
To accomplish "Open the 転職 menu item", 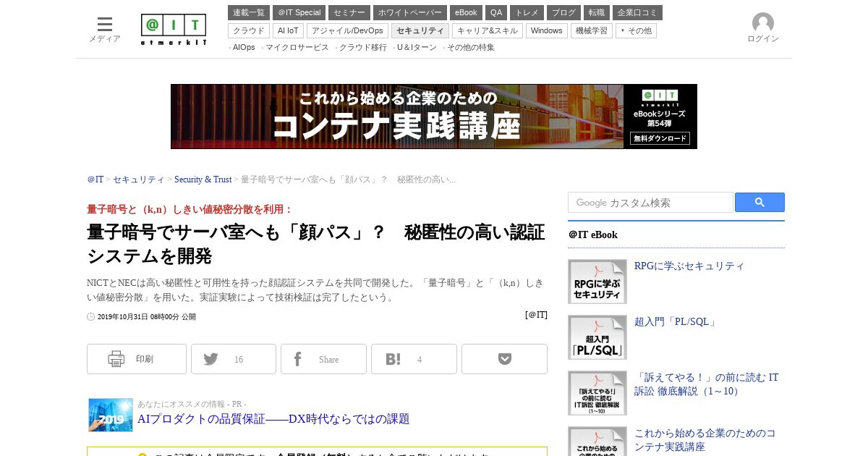I will [x=597, y=12].
